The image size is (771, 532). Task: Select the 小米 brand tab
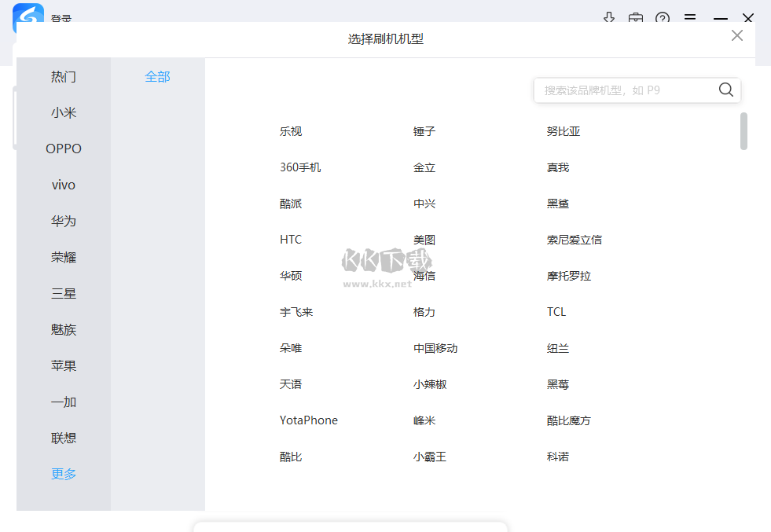click(x=64, y=112)
